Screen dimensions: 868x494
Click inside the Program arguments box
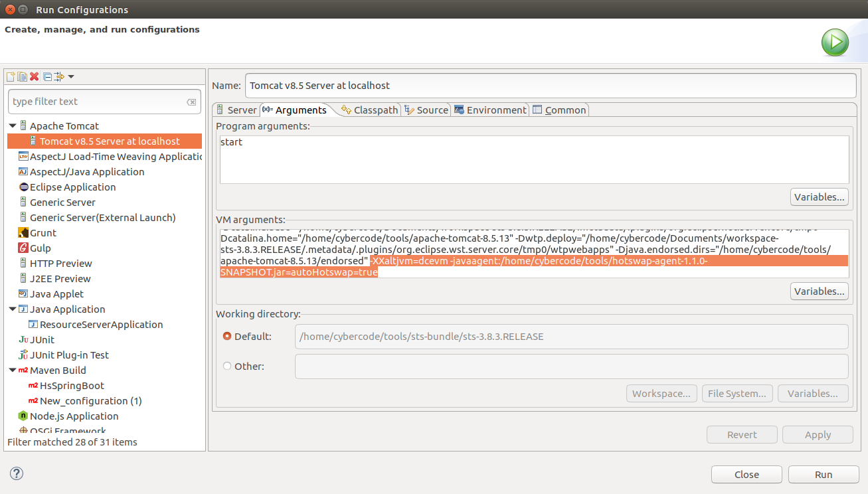[534, 159]
